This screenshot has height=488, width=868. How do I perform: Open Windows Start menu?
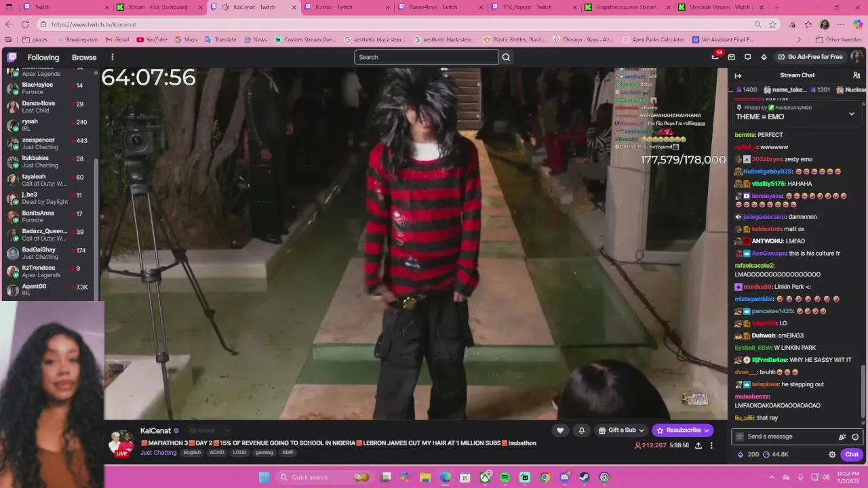tap(264, 477)
